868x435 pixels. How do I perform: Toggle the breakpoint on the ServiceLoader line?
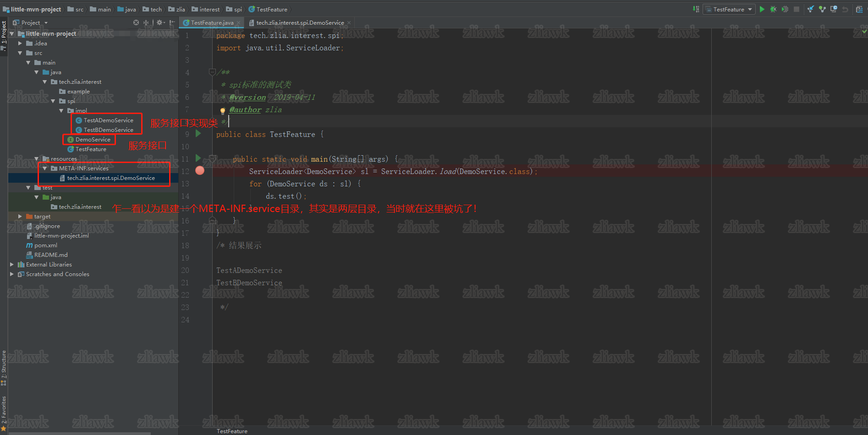(200, 170)
